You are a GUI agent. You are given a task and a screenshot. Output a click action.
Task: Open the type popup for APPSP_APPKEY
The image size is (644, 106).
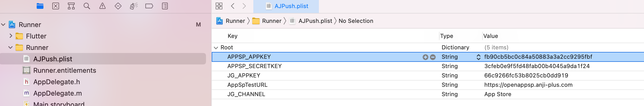click(478, 57)
